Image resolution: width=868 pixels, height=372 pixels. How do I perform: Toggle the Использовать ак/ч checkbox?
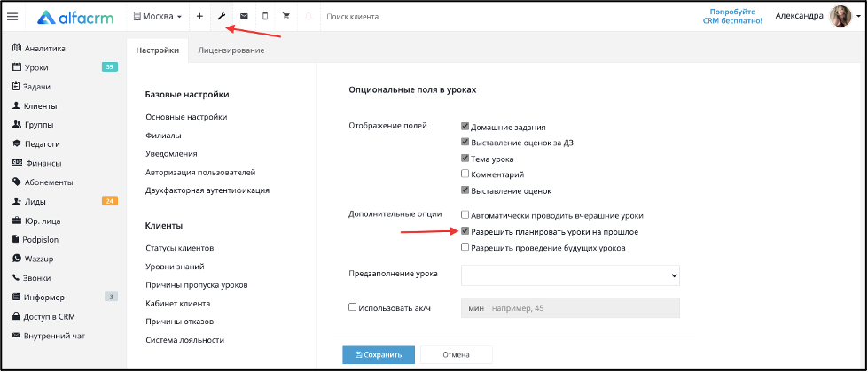352,307
